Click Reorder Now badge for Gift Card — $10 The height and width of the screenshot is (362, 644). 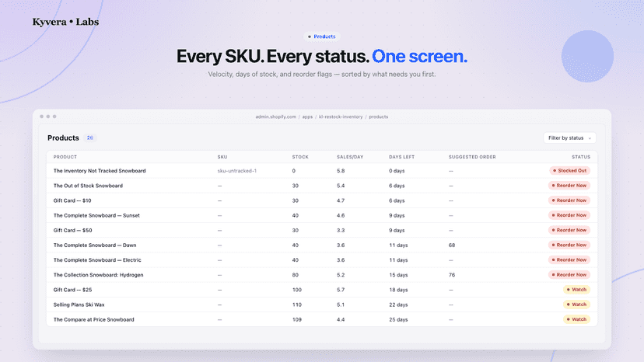click(569, 200)
